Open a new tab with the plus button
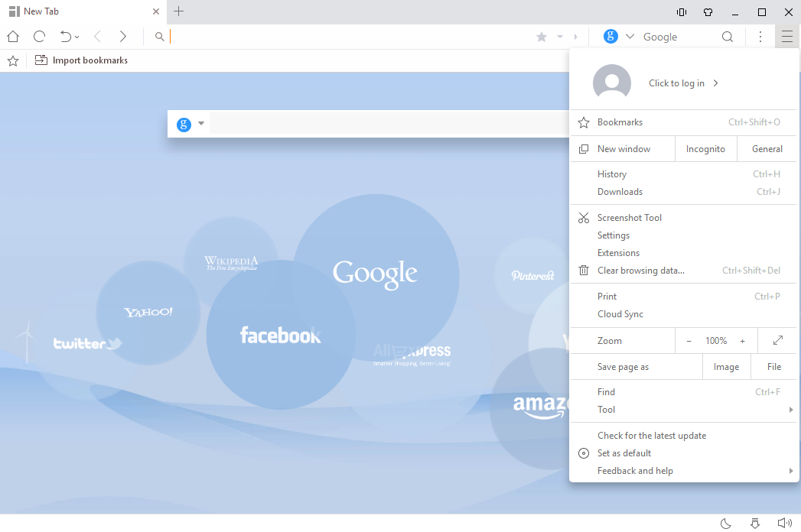The image size is (801, 532). coord(178,11)
